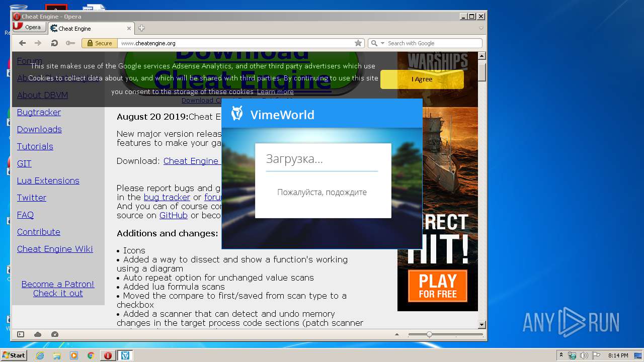
Task: Follow the bug tracker text link
Action: coord(167,197)
